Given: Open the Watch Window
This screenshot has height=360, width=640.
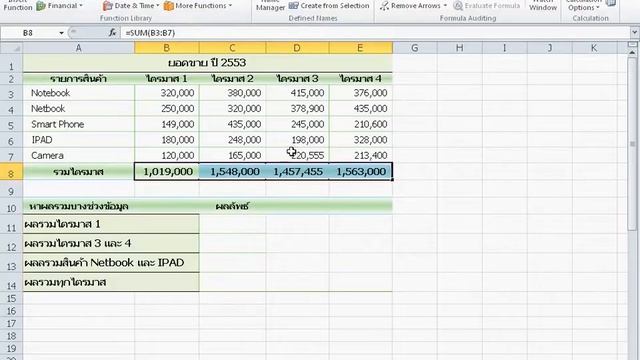Looking at the screenshot, I should tap(543, 6).
